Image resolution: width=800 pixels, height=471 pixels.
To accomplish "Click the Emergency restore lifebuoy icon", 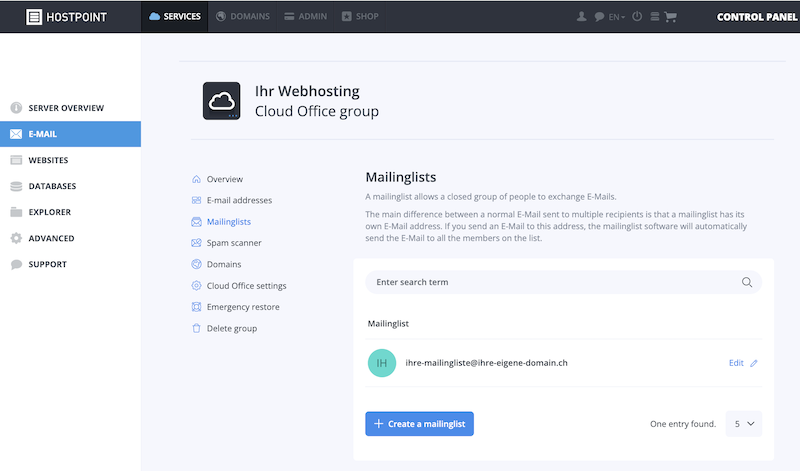I will 196,307.
